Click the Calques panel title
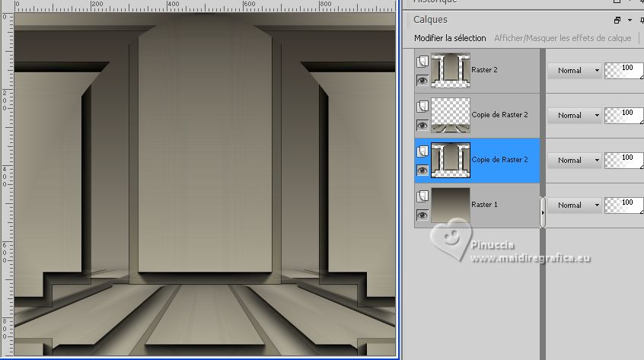Image resolution: width=644 pixels, height=360 pixels. (430, 20)
